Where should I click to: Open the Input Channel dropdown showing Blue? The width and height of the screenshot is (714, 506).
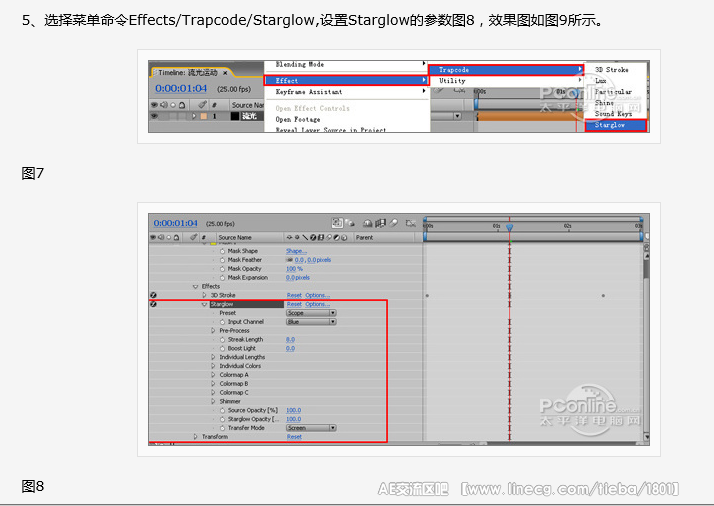(x=311, y=322)
